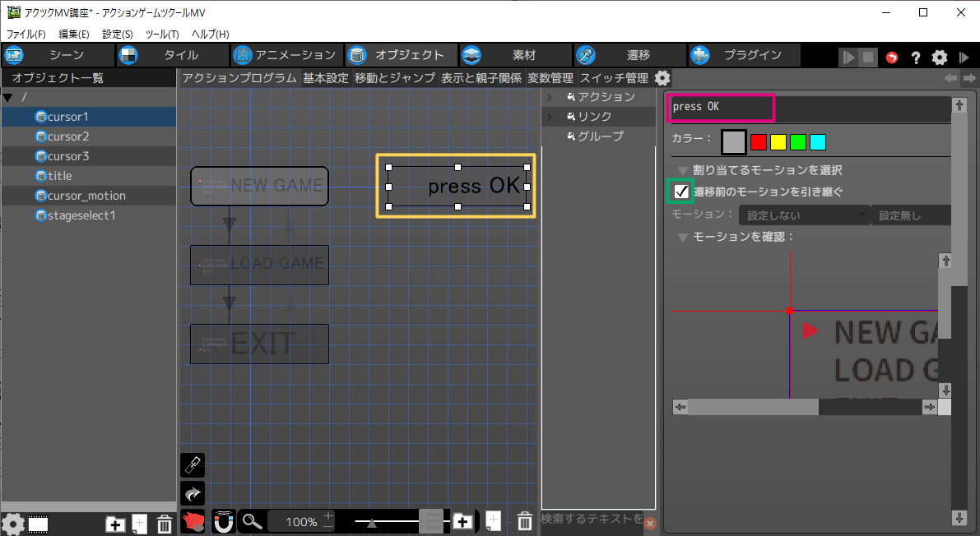
Task: Open the ツール(T) menu
Action: pos(161,34)
